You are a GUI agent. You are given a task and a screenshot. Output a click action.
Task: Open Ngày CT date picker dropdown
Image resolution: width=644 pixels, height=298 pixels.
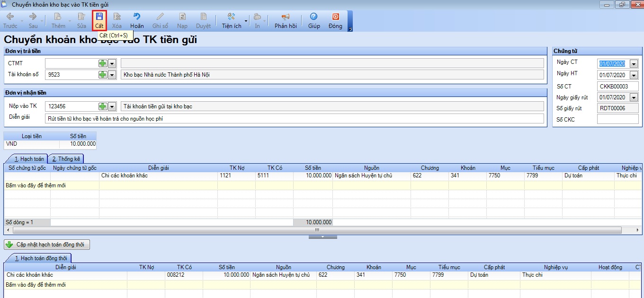click(634, 64)
